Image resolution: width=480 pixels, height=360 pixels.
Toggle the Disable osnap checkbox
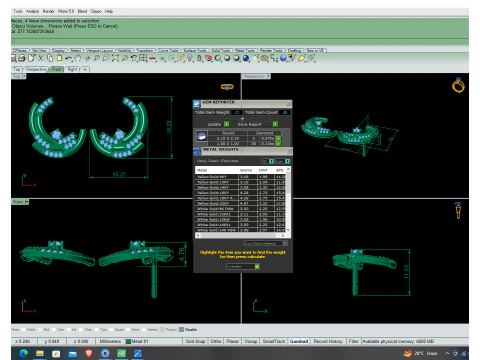(x=181, y=330)
